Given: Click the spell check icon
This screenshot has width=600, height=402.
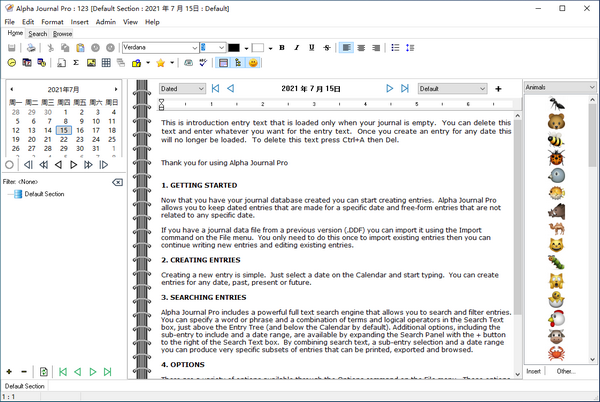Looking at the screenshot, I should click(x=203, y=63).
